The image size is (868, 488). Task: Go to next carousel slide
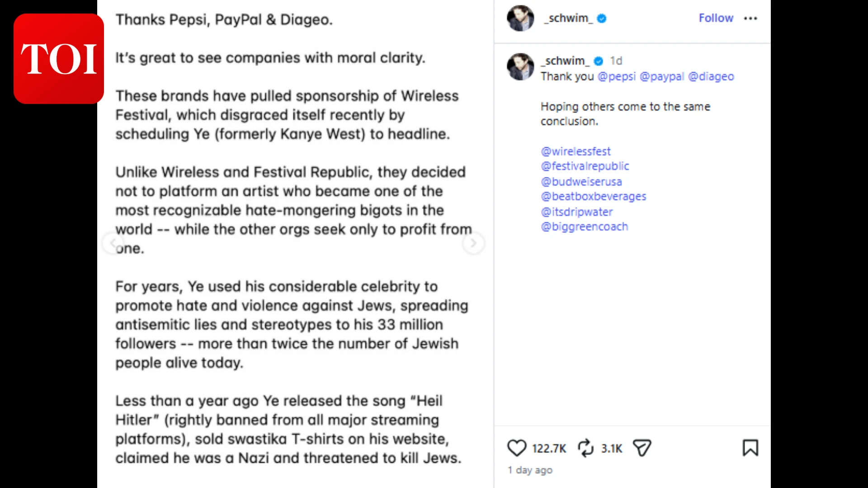click(473, 243)
